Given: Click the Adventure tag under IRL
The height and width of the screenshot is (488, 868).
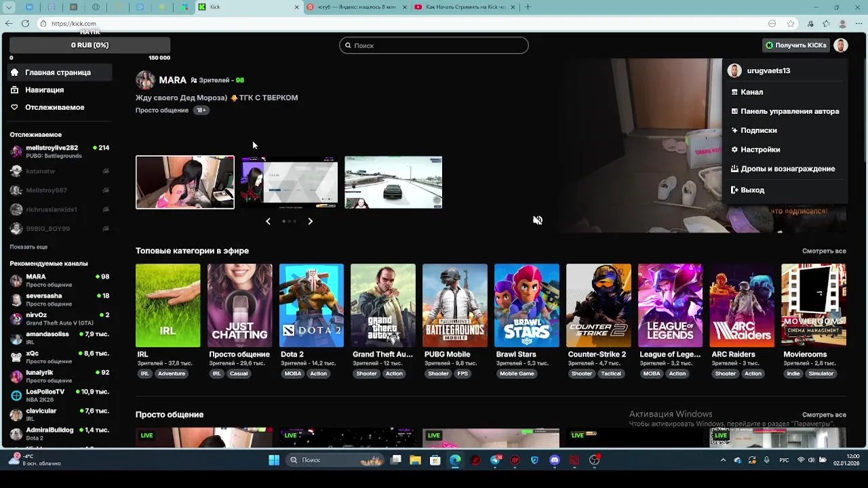Looking at the screenshot, I should click(172, 374).
